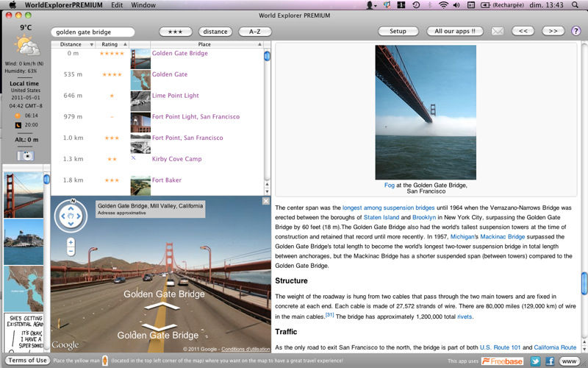Open the envelope mail icon
Viewport: 588px width, 368px height.
(x=498, y=31)
